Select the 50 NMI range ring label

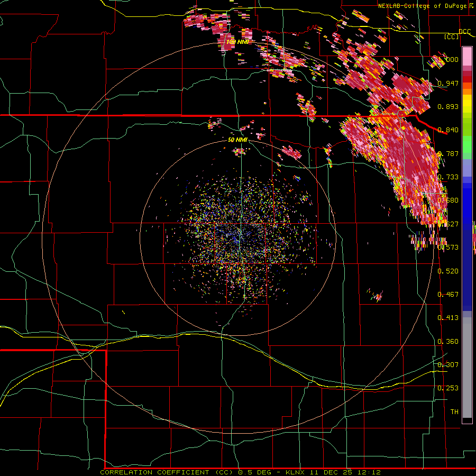pyautogui.click(x=237, y=140)
